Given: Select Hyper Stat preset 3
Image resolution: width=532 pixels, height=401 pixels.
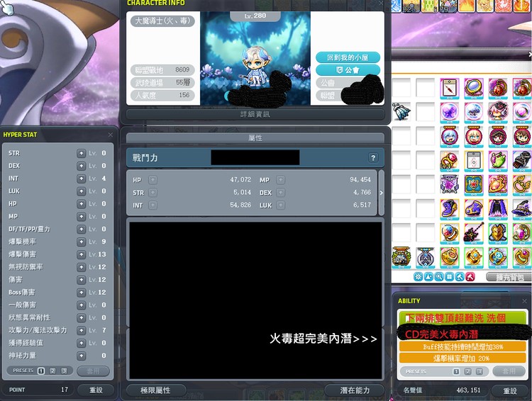Looking at the screenshot, I should (x=64, y=371).
